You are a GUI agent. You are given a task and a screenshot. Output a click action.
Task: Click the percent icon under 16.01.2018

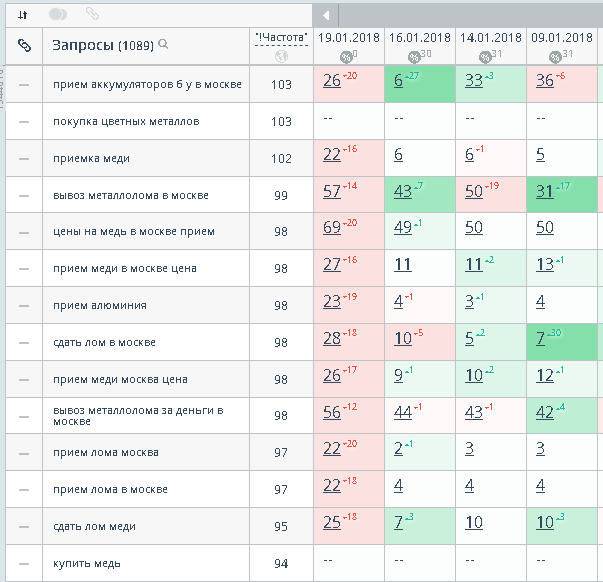coord(414,57)
